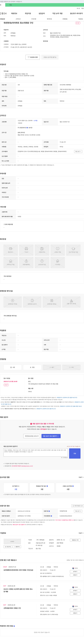The image size is (84, 644).
Task: Open the 채용정보 menu
Action: tap(14, 14)
